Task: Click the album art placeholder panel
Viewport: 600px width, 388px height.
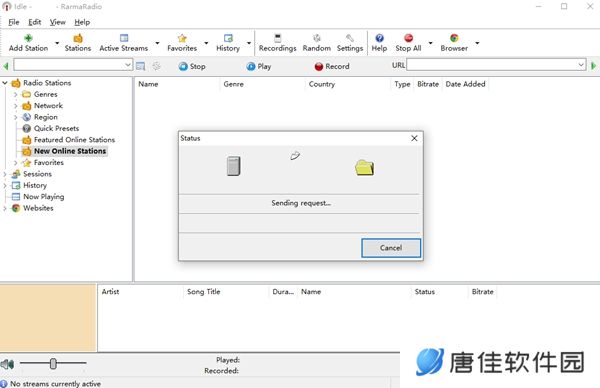Action: pyautogui.click(x=48, y=318)
